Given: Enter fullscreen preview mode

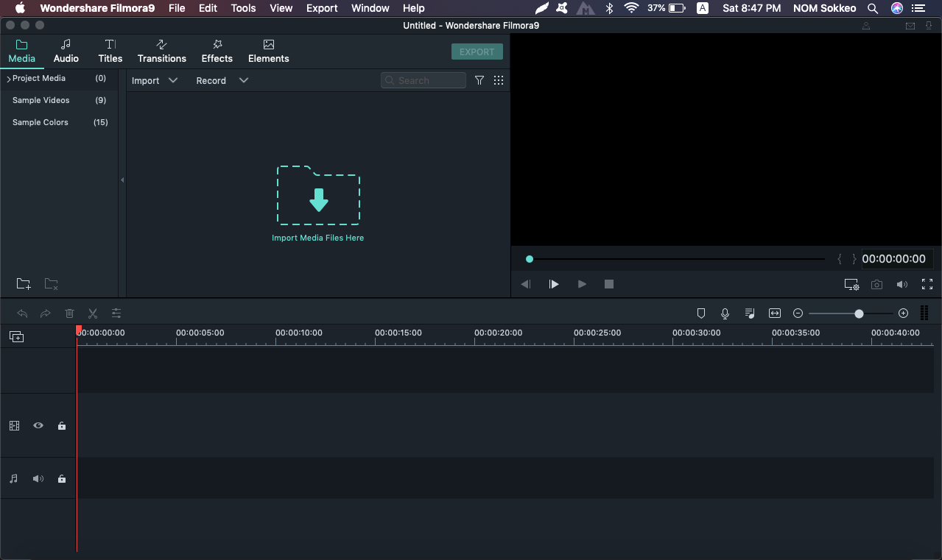Looking at the screenshot, I should (927, 284).
